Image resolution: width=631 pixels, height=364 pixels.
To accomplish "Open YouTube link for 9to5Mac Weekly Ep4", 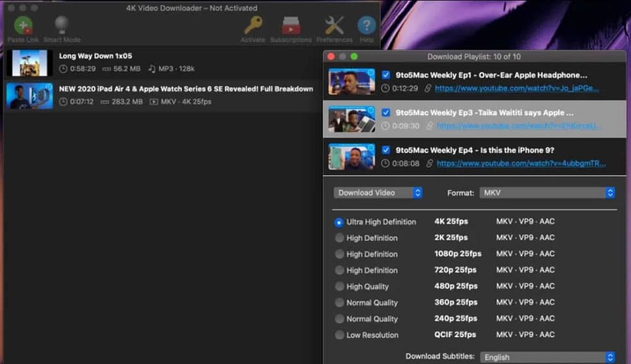I will [x=521, y=163].
